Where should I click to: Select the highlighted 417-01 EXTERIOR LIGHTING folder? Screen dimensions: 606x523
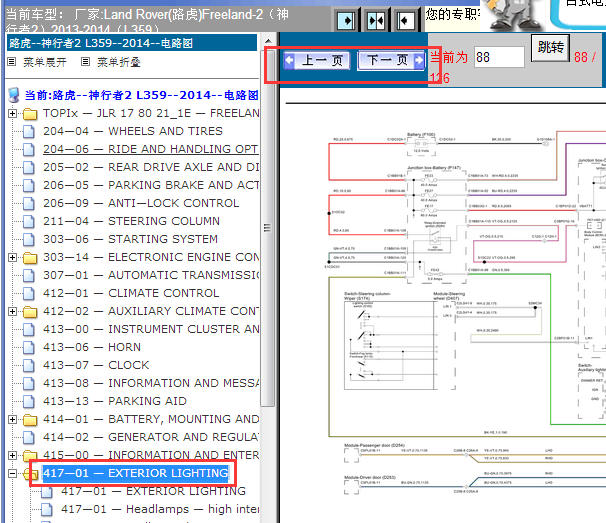[x=136, y=473]
